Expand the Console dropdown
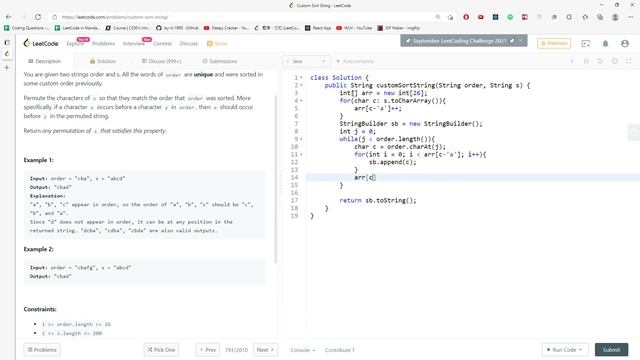 click(302, 350)
